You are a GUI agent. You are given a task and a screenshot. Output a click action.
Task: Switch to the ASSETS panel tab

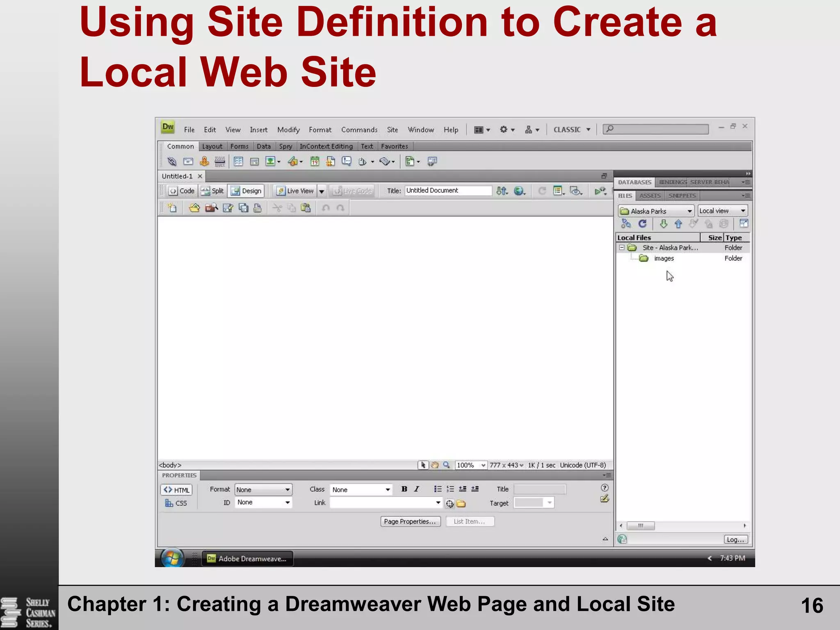pos(650,196)
